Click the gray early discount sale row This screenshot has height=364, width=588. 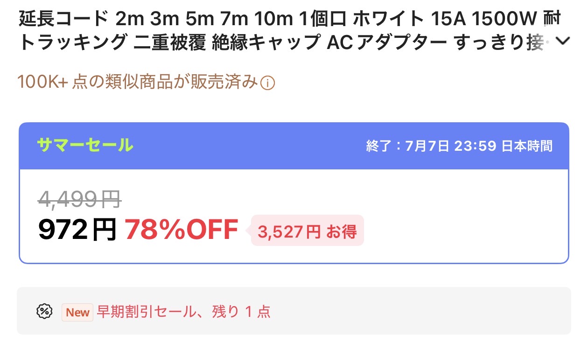coord(294,311)
